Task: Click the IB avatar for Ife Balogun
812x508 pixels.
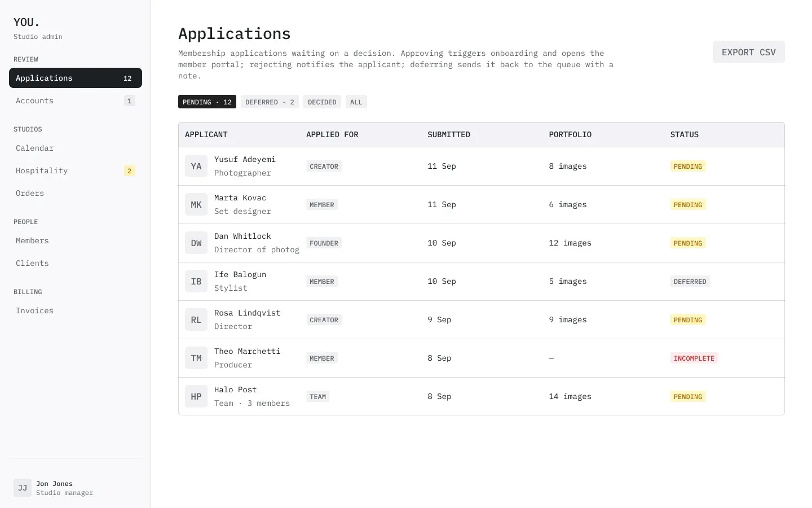Action: click(x=196, y=282)
